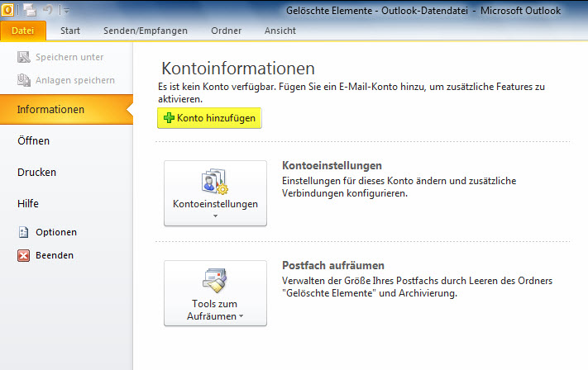Select the Ordner ribbon tab
This screenshot has height=370, width=588.
(225, 31)
